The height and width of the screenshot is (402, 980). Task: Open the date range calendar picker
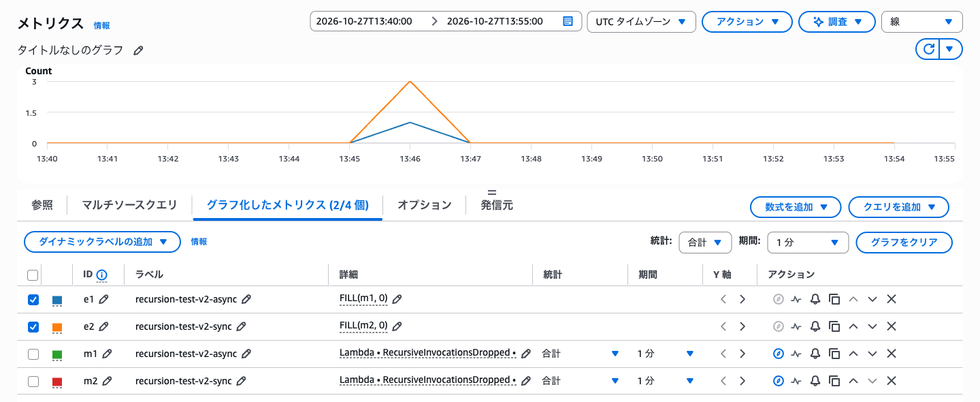tap(568, 21)
